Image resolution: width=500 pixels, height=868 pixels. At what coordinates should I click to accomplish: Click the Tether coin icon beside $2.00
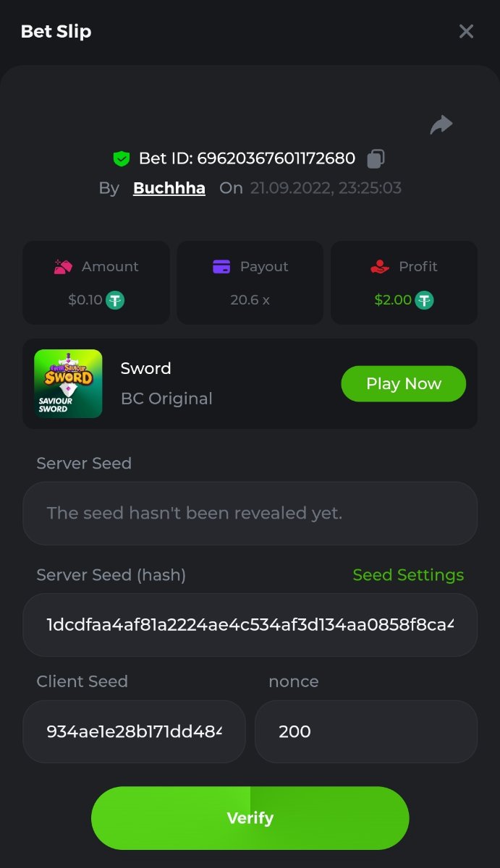424,299
